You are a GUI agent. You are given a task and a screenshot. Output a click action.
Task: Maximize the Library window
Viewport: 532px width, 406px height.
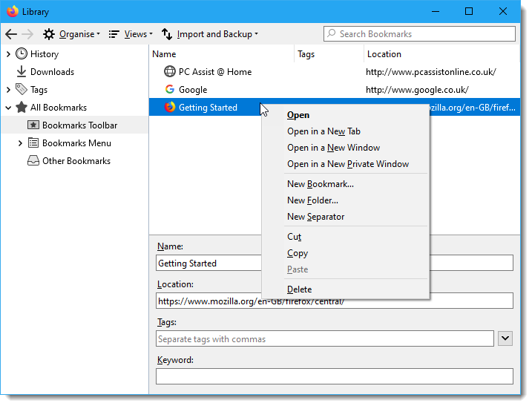(x=469, y=12)
